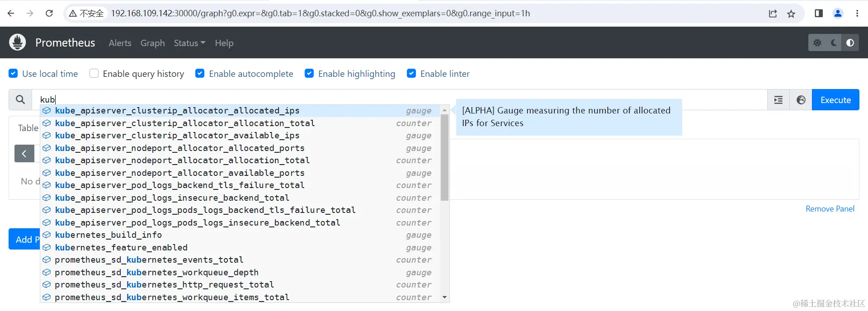Choose kube_apiserver_nodeport_allocator_allocated_ports suggestion
The width and height of the screenshot is (868, 311).
click(179, 148)
